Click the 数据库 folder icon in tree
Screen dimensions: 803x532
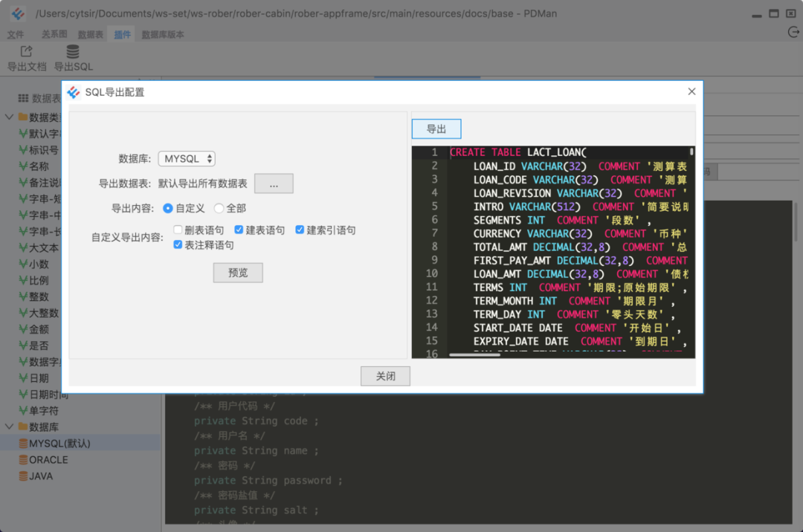coord(23,426)
